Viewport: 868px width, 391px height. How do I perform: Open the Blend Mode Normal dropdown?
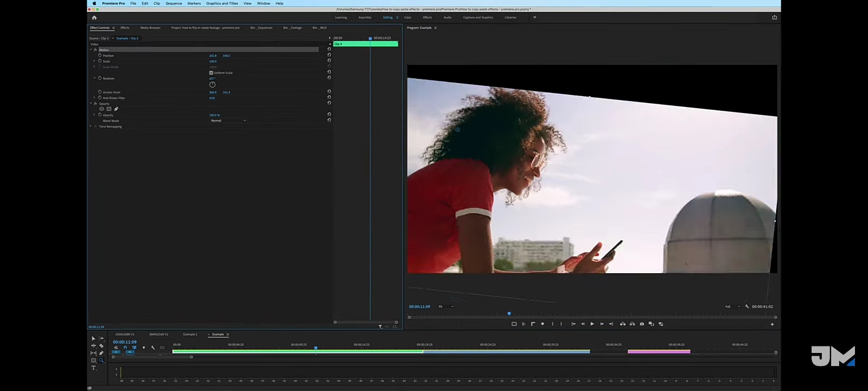click(228, 120)
